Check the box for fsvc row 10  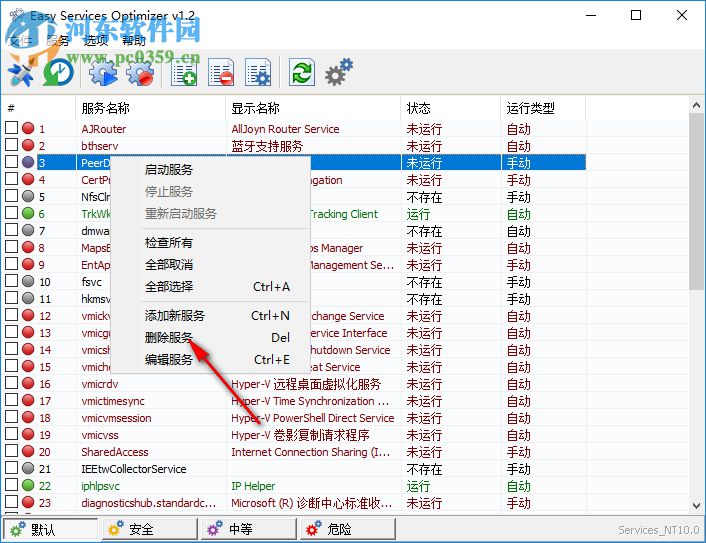click(11, 281)
